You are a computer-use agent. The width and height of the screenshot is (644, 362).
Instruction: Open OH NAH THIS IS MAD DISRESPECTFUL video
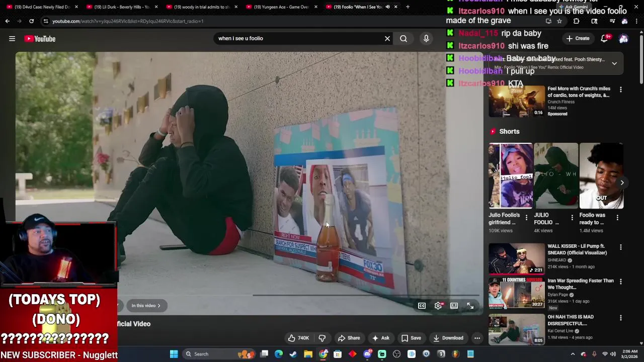coord(517,329)
